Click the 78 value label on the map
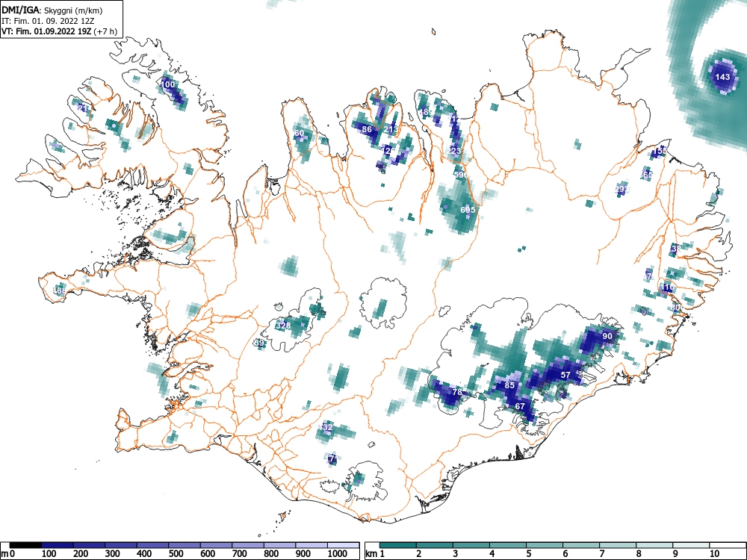Image resolution: width=747 pixels, height=560 pixels. pyautogui.click(x=457, y=393)
